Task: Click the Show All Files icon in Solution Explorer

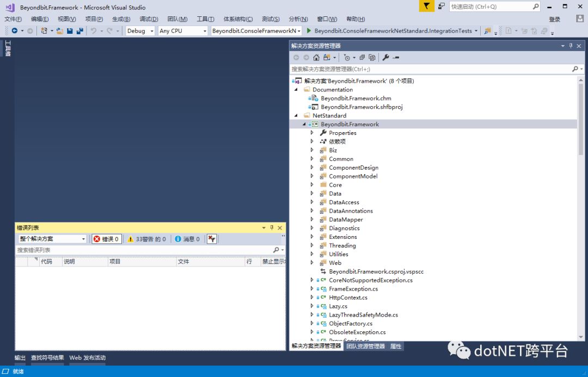Action: point(372,57)
